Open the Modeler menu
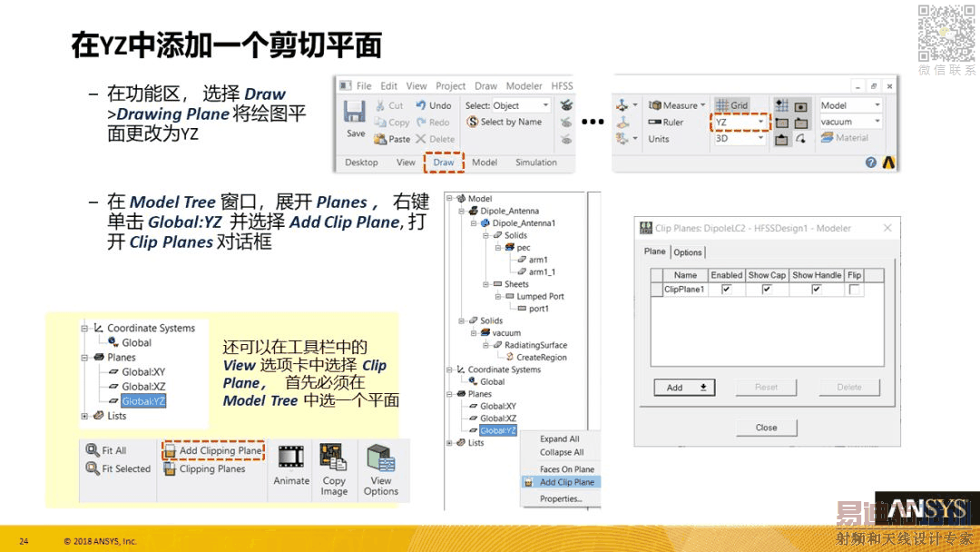The width and height of the screenshot is (980, 552). pyautogui.click(x=524, y=86)
